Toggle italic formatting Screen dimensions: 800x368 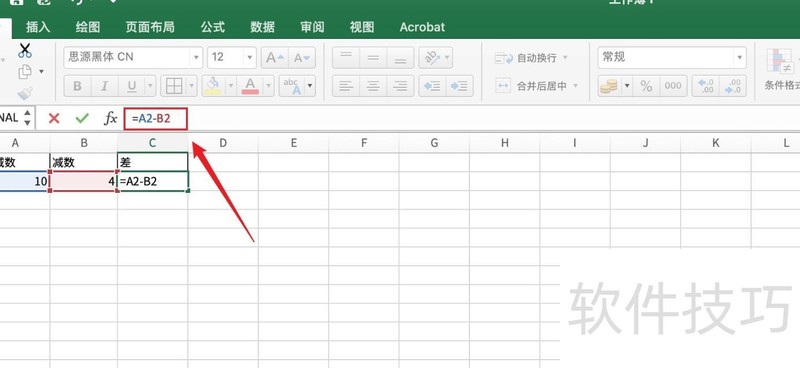[x=105, y=86]
